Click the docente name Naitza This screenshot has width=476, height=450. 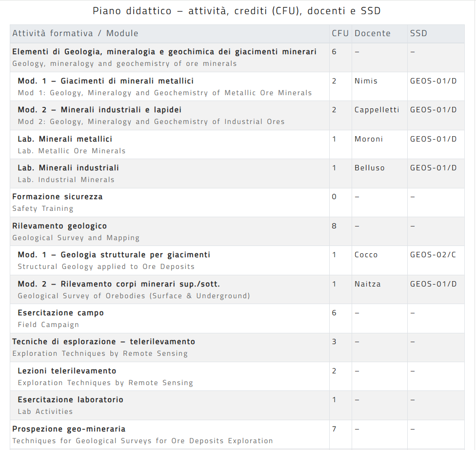(367, 284)
